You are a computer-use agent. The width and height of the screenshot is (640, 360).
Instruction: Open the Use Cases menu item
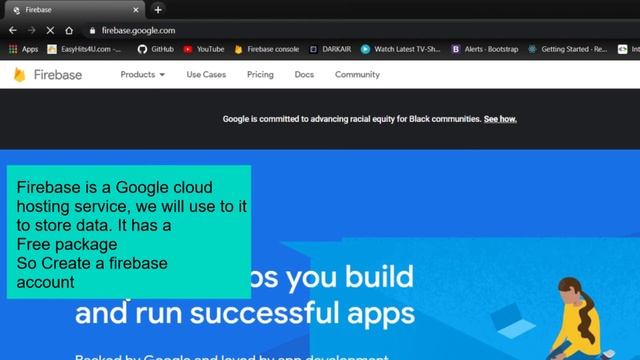pos(206,75)
